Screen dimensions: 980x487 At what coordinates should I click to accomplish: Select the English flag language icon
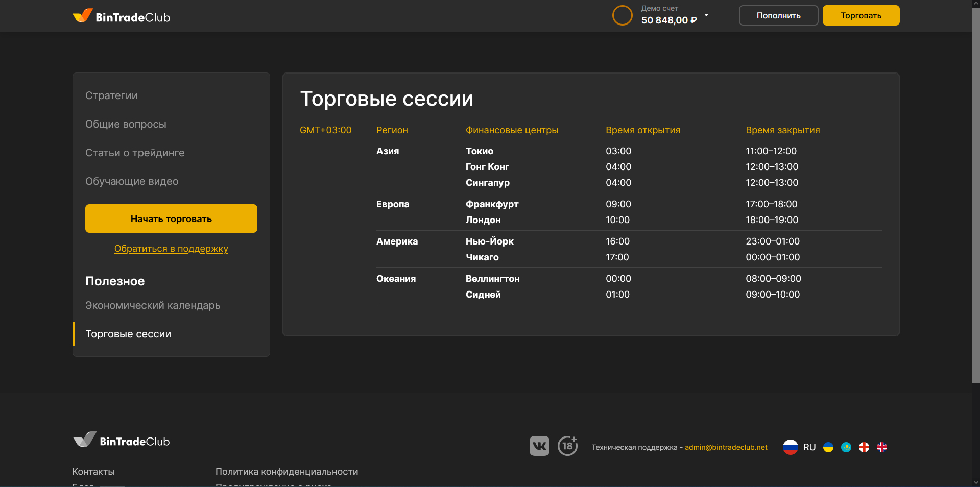click(x=864, y=447)
